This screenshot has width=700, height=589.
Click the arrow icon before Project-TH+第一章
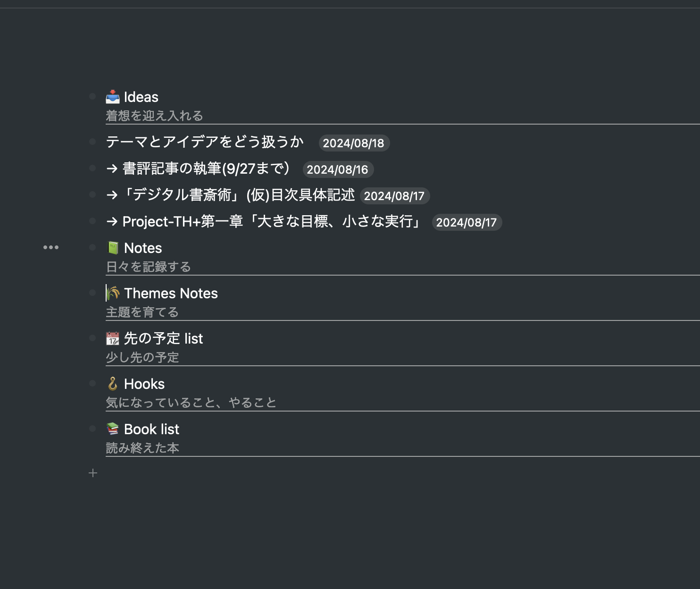pos(112,222)
